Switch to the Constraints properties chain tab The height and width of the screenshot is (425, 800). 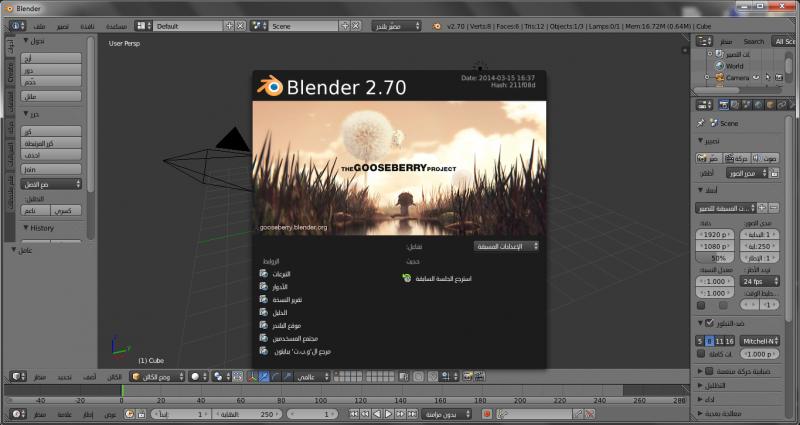tap(781, 105)
